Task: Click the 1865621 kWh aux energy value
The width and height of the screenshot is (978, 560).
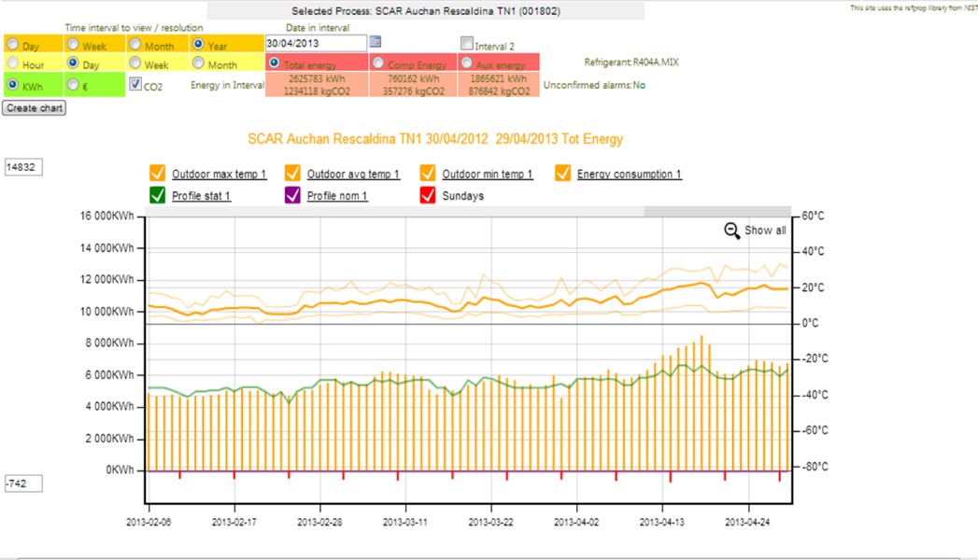Action: point(499,79)
